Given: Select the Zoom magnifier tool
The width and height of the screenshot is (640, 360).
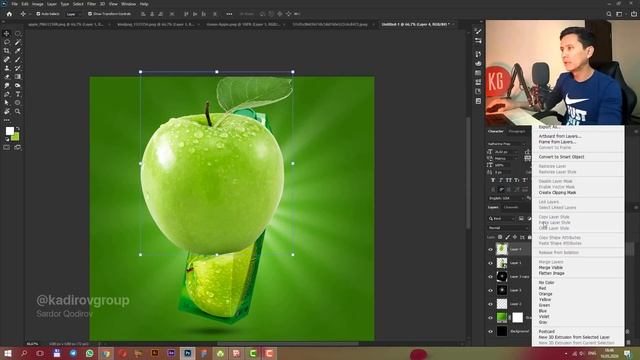Looking at the screenshot, I should (18, 111).
